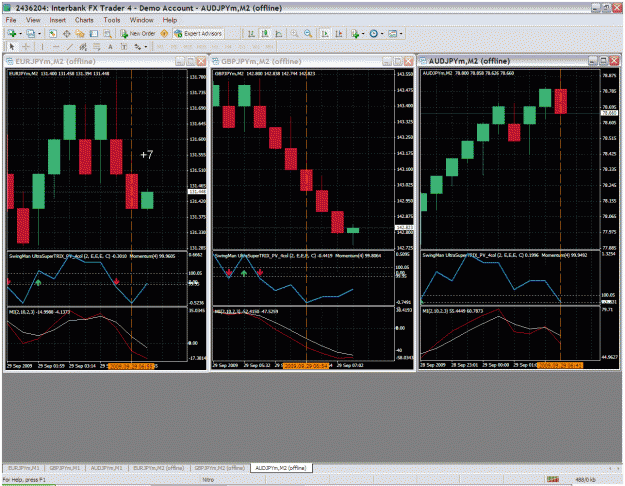Activate the EURJPYm,M2 (offline) window title
The height and width of the screenshot is (486, 625).
pyautogui.click(x=55, y=61)
